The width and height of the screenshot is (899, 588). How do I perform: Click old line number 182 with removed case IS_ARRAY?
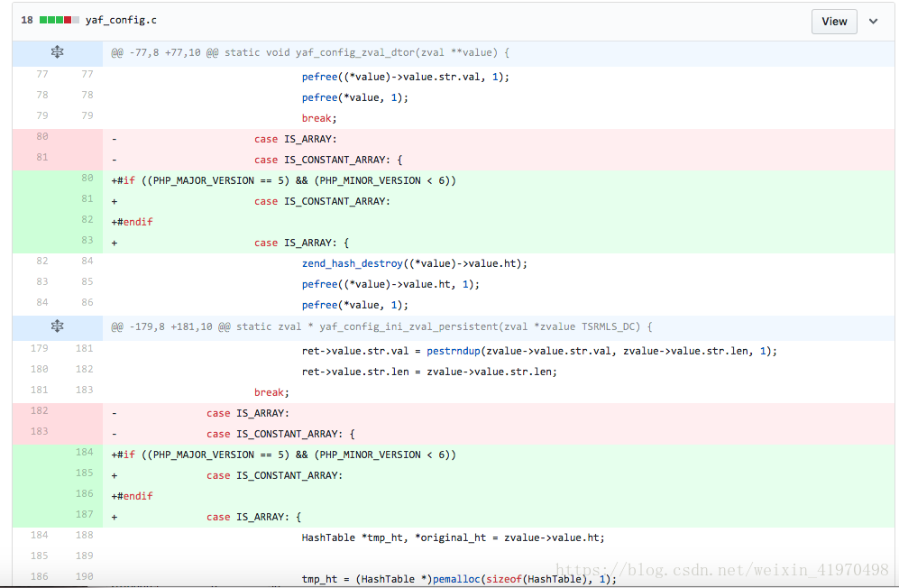(x=39, y=410)
